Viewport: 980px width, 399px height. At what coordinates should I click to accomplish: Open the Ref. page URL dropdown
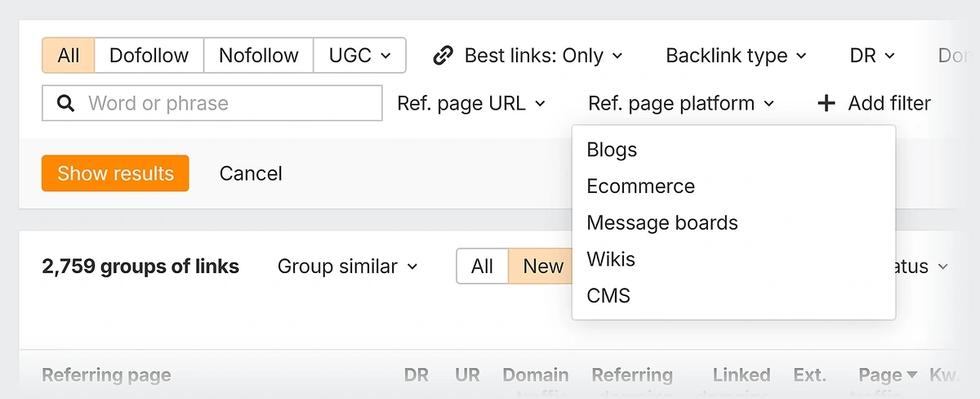471,104
